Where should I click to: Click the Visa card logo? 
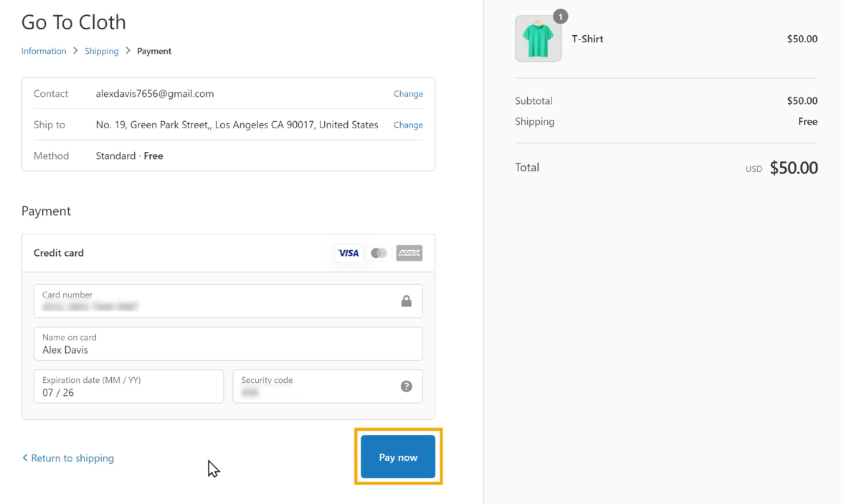pos(348,253)
